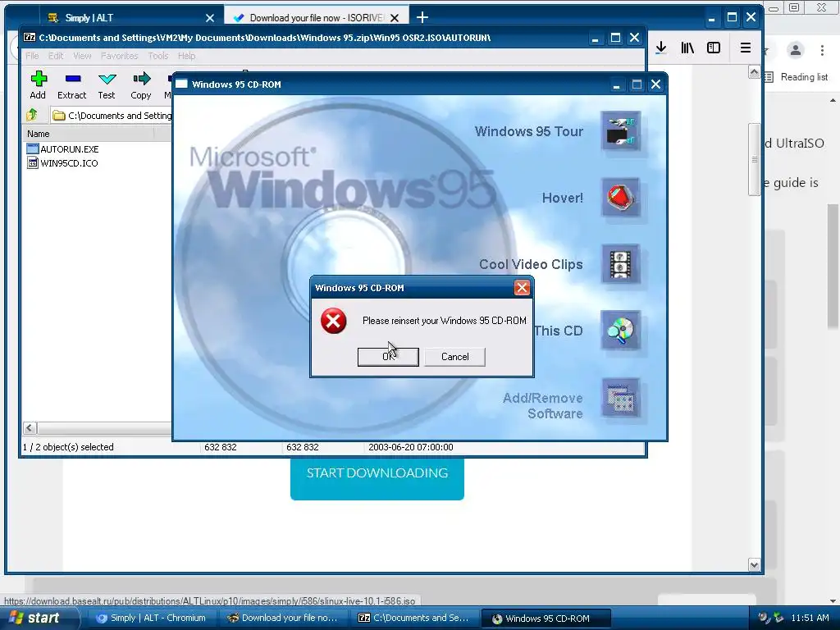Go up one folder level in 7-Zip

32,115
